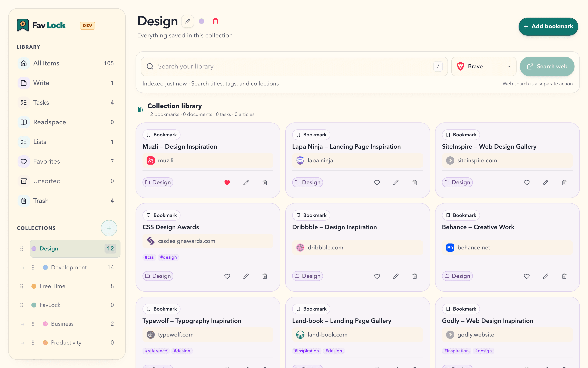Open the Trash section

pyautogui.click(x=67, y=201)
